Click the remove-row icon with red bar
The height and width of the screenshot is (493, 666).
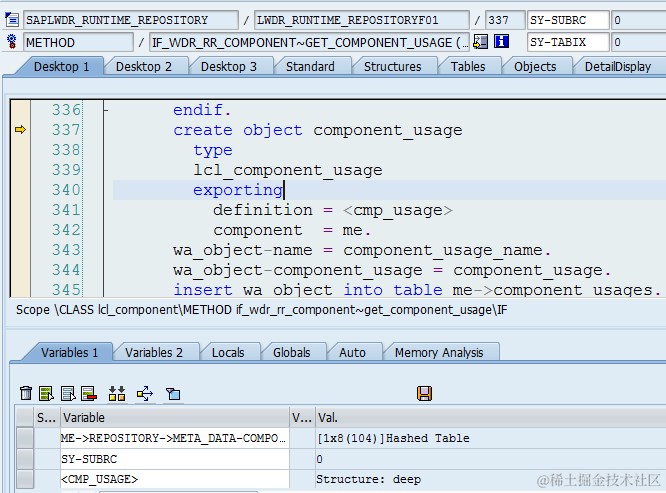[x=89, y=393]
